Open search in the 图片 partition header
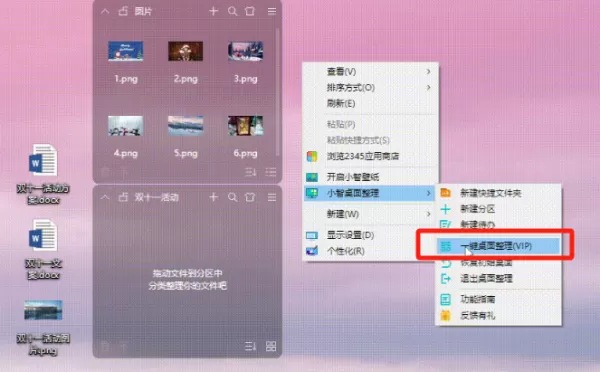The height and width of the screenshot is (372, 600). point(232,11)
